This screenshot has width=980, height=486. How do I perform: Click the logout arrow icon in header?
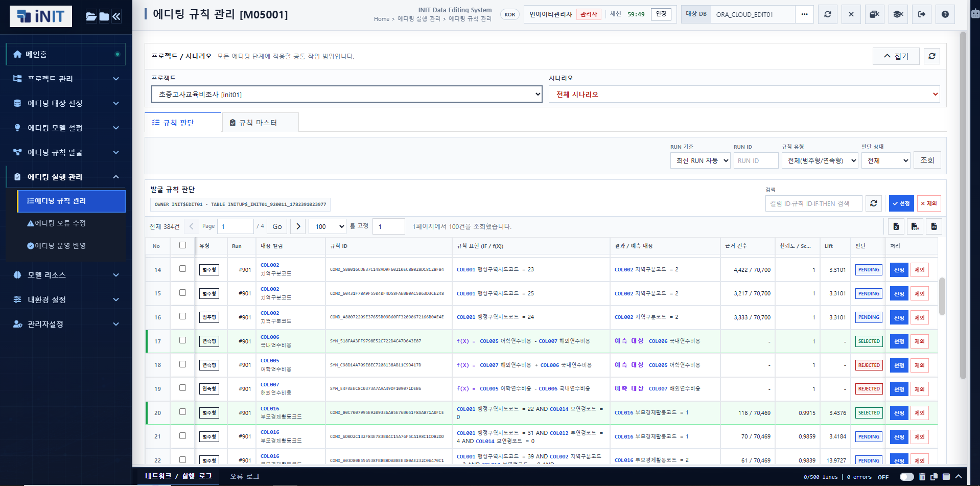(x=922, y=14)
